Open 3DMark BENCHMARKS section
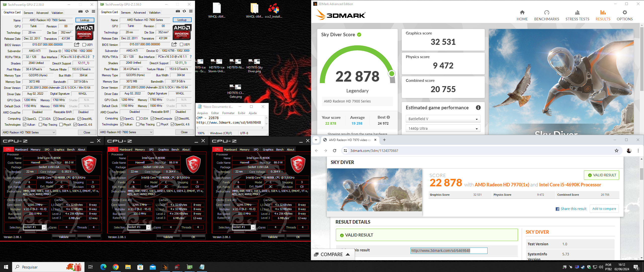Image resolution: width=644 pixels, height=272 pixels. tap(547, 15)
